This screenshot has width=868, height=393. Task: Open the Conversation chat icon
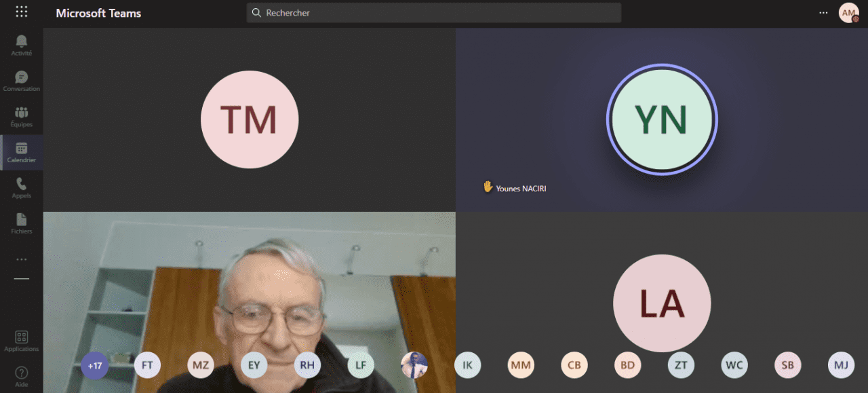(x=21, y=81)
